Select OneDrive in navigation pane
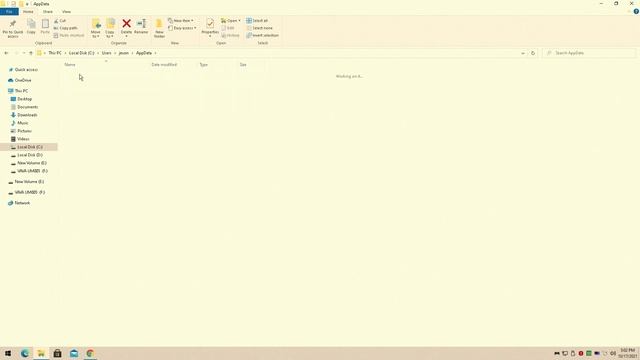 coord(23,80)
